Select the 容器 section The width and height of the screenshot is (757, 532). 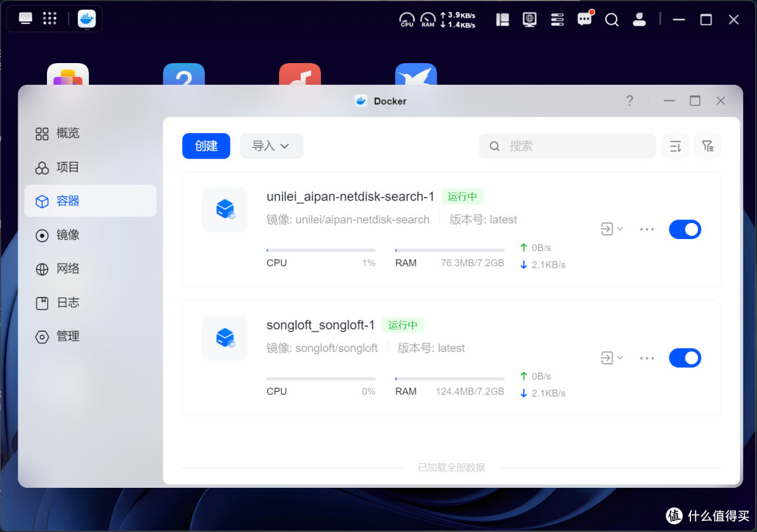[90, 201]
